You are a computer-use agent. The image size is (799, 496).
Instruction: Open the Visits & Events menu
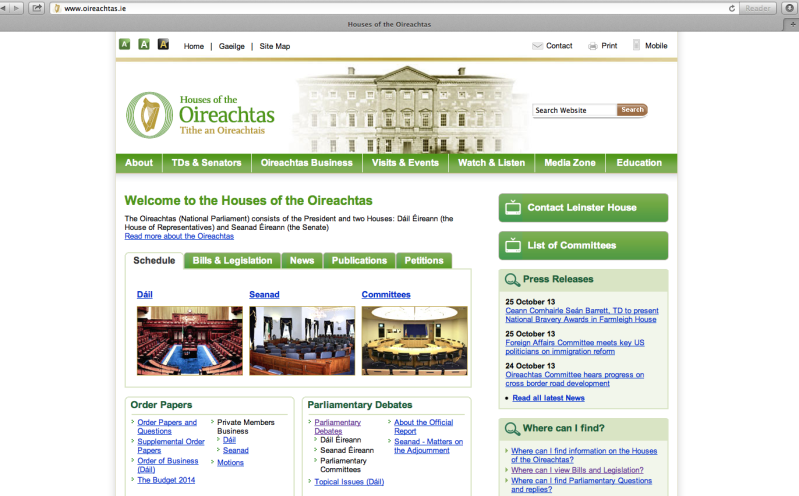point(405,163)
